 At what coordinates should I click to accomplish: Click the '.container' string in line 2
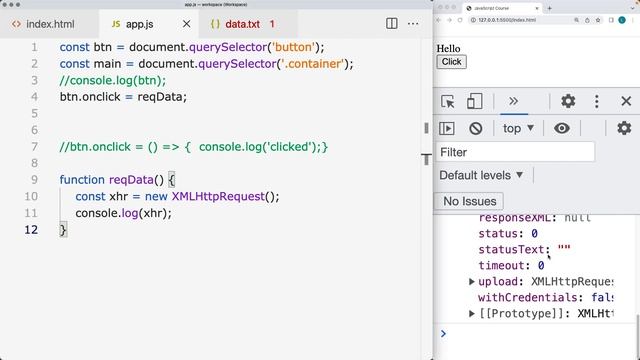[x=312, y=64]
